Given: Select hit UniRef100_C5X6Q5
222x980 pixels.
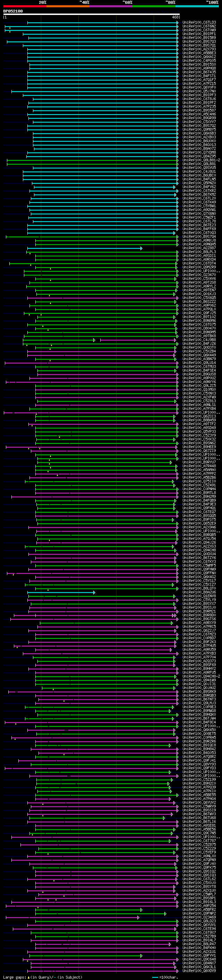Looking at the screenshot, I should 199,298.
